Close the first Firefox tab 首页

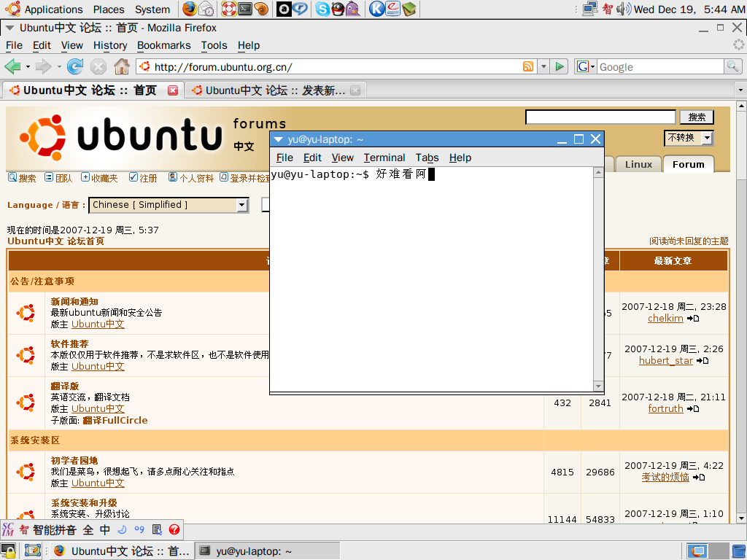coord(173,90)
